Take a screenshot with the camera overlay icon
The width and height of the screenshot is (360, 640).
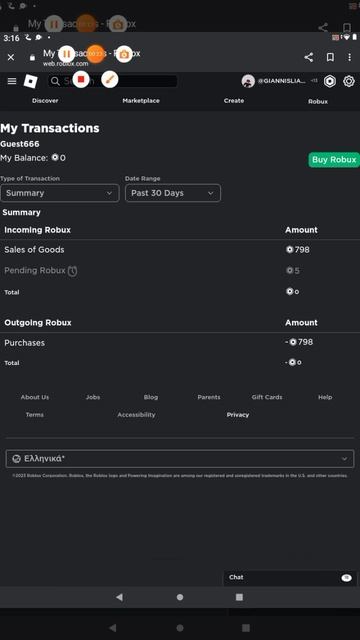[124, 54]
